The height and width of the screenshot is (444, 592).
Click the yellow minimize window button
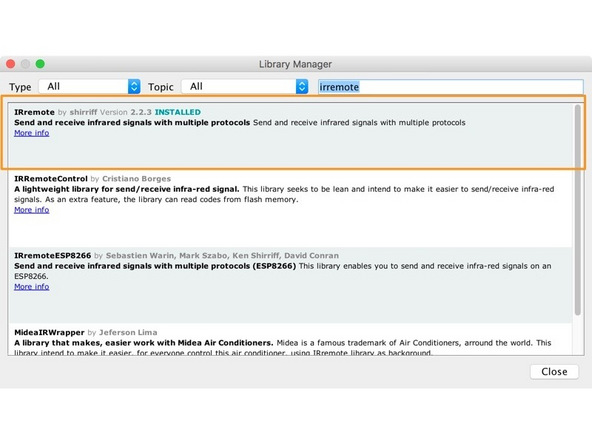[x=25, y=64]
